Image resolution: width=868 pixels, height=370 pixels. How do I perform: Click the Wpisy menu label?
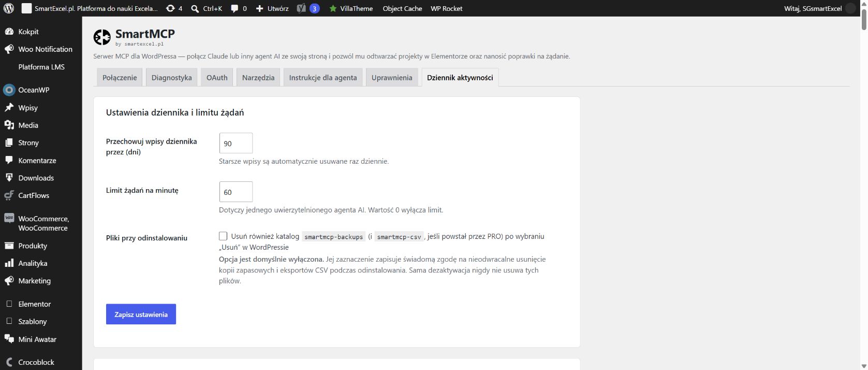pyautogui.click(x=28, y=108)
